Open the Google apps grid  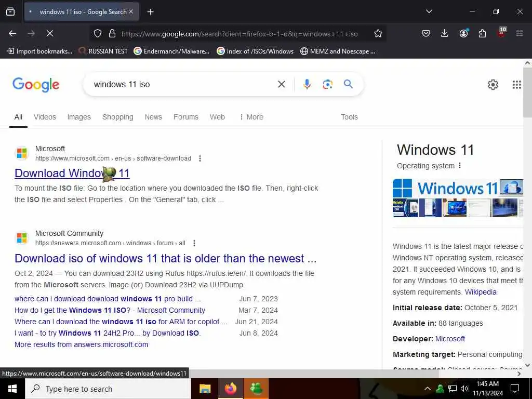click(x=517, y=85)
